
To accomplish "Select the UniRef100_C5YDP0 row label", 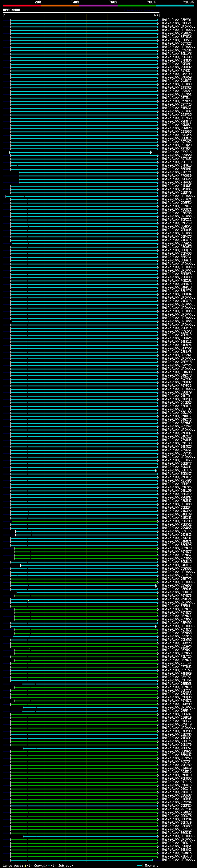I will pos(177,101).
